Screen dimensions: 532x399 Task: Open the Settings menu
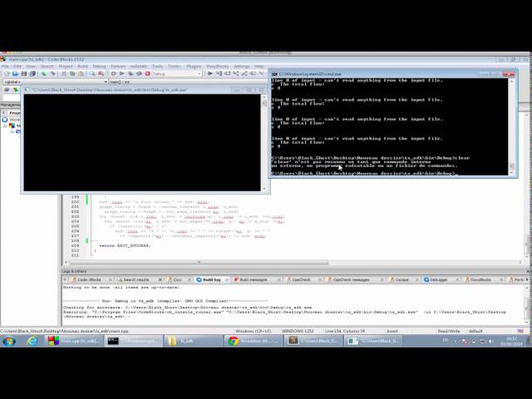tap(242, 66)
